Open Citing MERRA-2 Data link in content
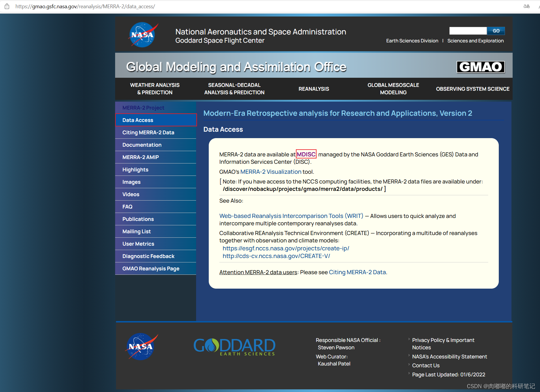 point(357,272)
